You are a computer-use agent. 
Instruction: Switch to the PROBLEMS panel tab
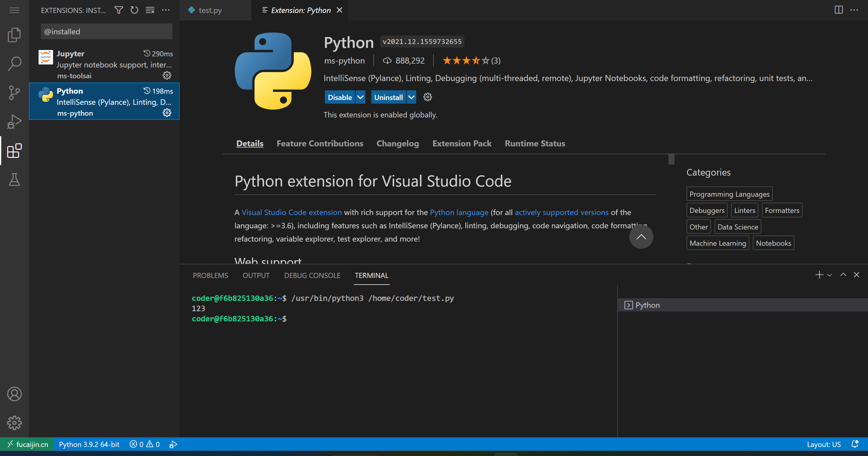coord(210,276)
